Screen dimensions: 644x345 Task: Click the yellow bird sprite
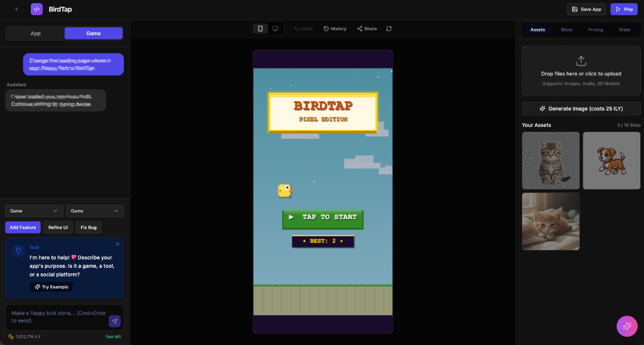point(285,191)
